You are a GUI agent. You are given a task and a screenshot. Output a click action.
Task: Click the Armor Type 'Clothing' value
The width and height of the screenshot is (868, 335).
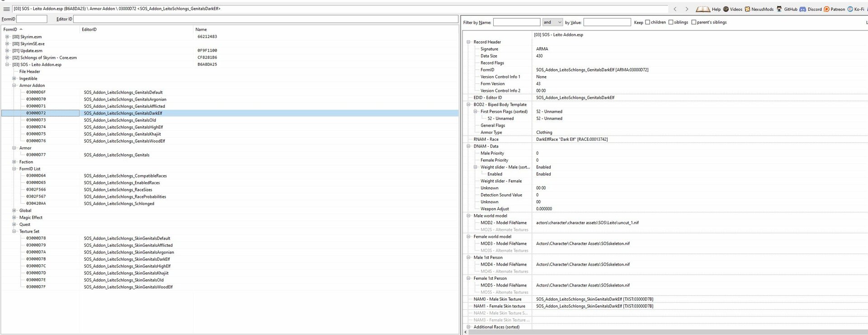(x=544, y=133)
